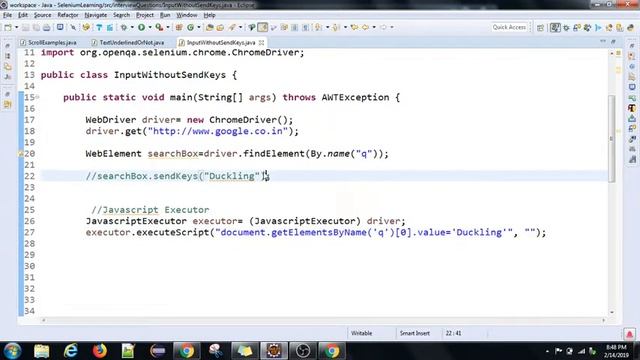
Task: Click the Windows Start button
Action: [x=12, y=351]
